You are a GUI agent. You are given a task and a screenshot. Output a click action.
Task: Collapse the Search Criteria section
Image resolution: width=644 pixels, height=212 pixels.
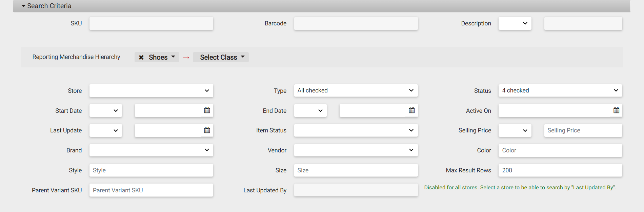[x=46, y=6]
